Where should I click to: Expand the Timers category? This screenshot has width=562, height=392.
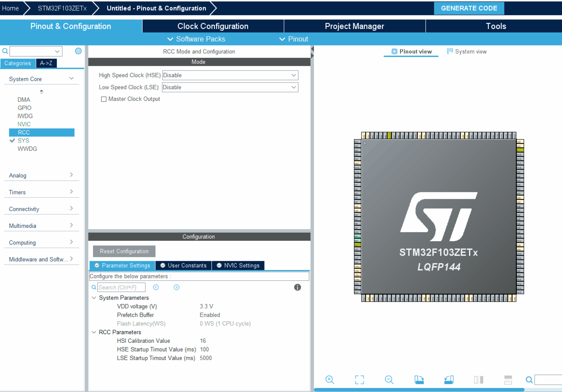[x=71, y=191]
